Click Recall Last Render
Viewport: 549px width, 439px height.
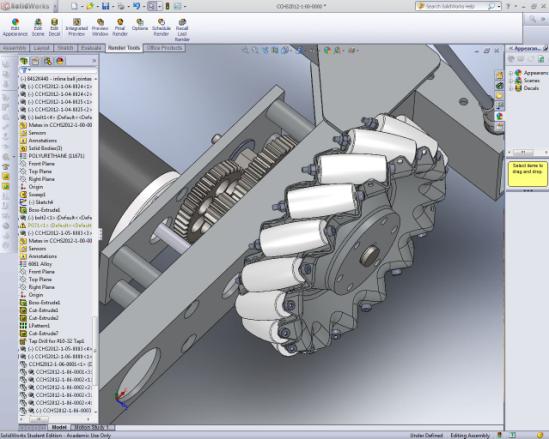coord(182,30)
